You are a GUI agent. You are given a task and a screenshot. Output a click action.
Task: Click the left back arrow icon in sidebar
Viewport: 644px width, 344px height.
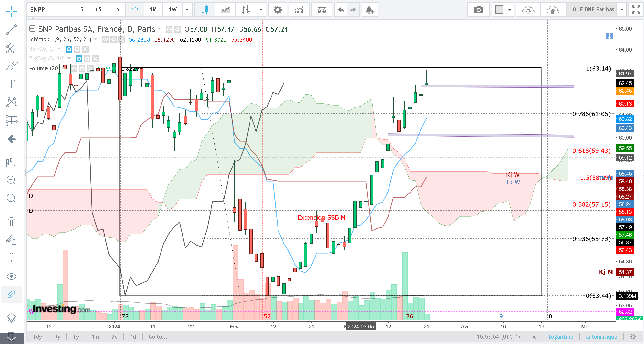click(11, 139)
